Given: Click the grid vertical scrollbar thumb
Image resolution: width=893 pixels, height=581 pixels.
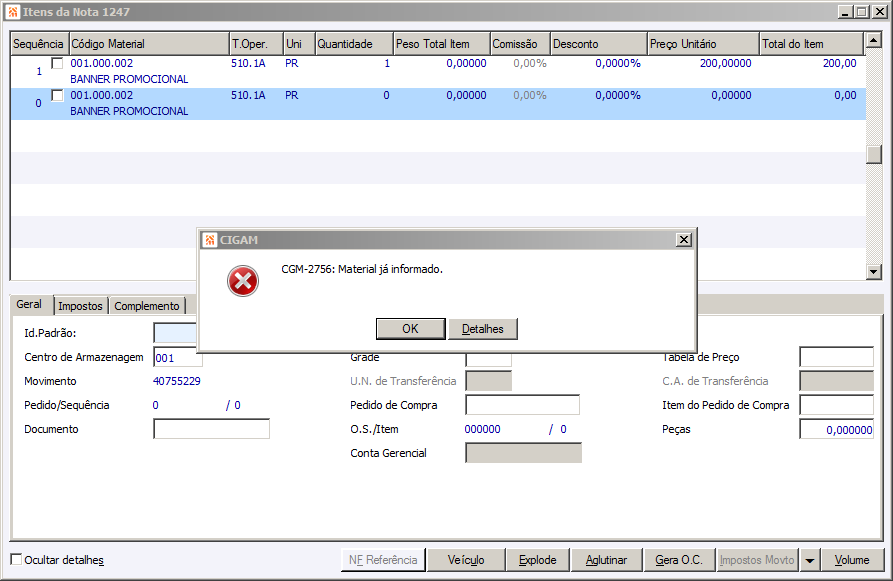Looking at the screenshot, I should pos(874,154).
